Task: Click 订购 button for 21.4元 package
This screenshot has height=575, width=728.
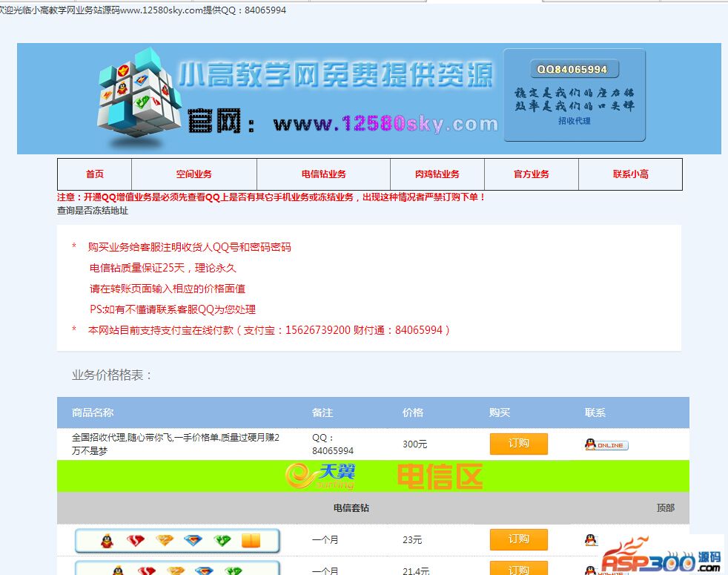Action: click(x=519, y=568)
